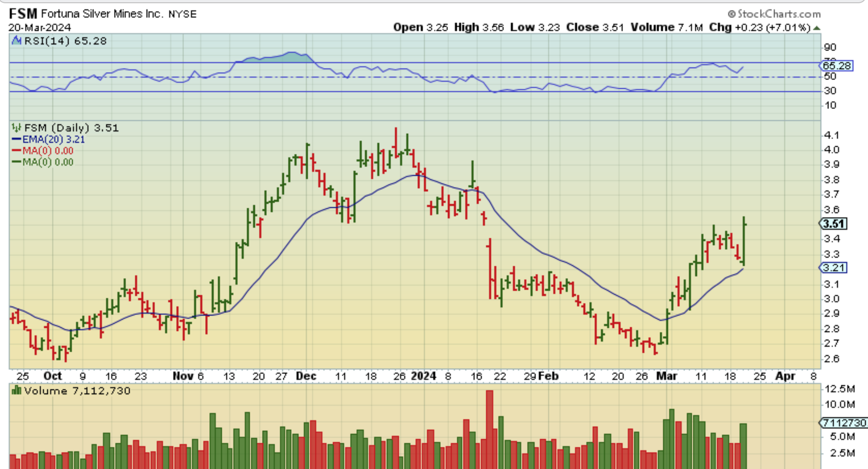Click the 7112730 volume tag on the axis

click(843, 423)
